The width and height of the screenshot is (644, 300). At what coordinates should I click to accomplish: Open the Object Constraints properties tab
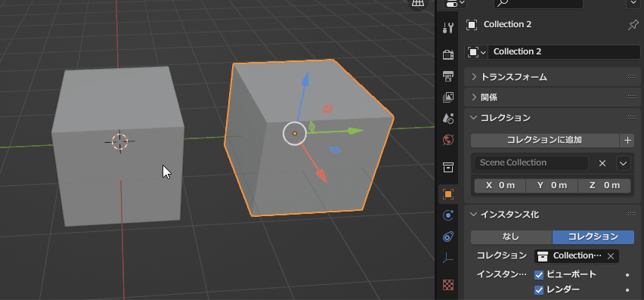click(447, 237)
